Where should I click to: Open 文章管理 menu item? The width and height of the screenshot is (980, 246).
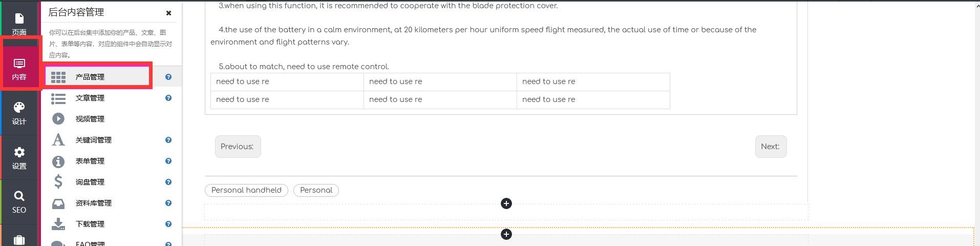tap(90, 98)
